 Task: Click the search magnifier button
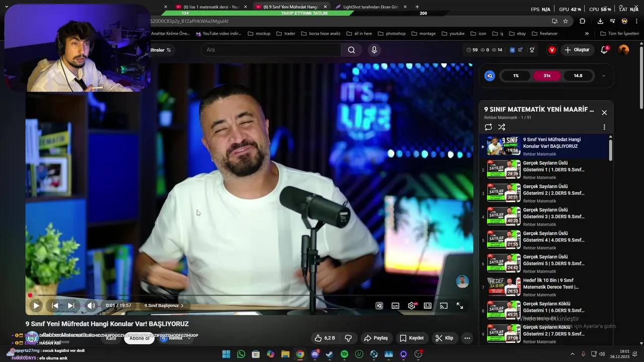tap(352, 50)
